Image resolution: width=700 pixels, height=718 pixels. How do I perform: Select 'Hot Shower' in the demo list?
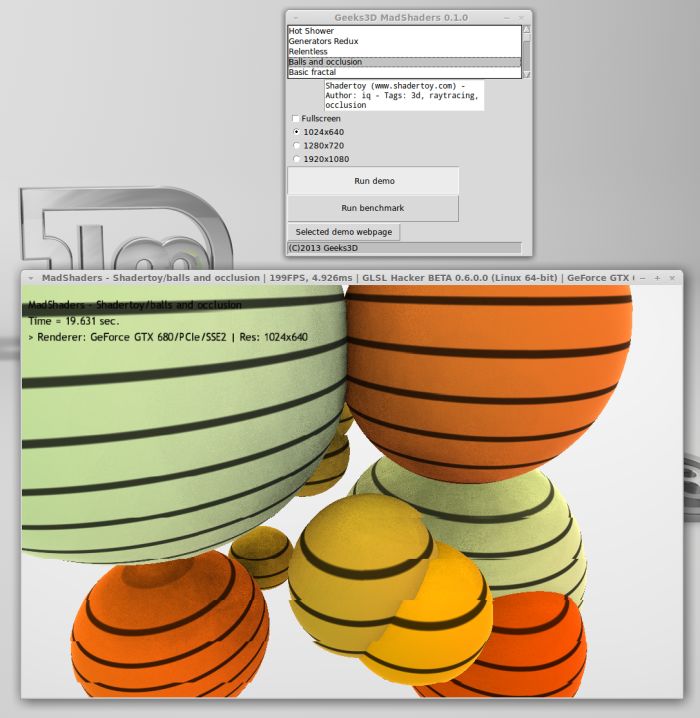coord(404,31)
